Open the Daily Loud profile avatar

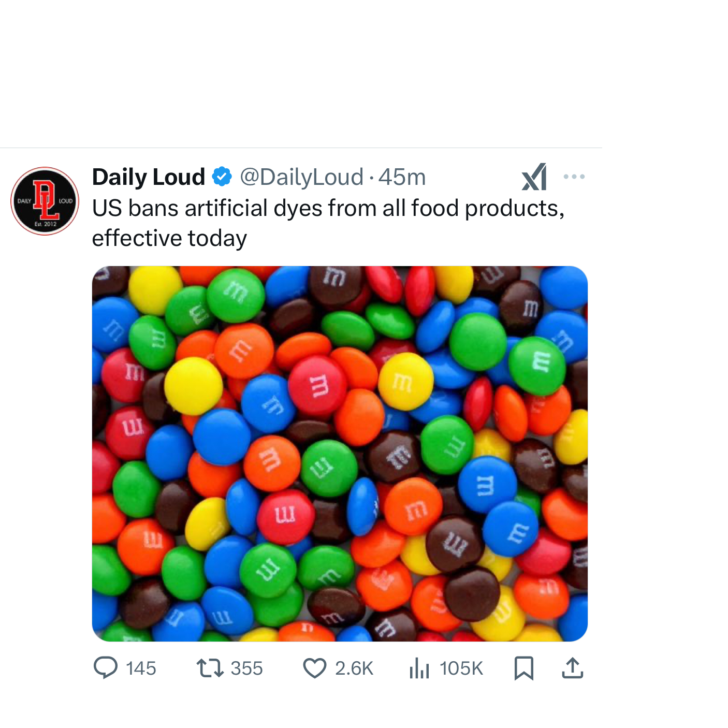coord(45,201)
